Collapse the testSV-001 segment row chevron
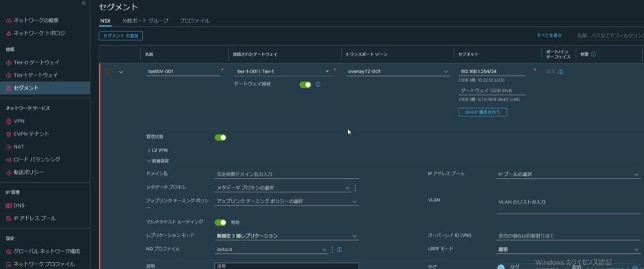 (x=120, y=73)
